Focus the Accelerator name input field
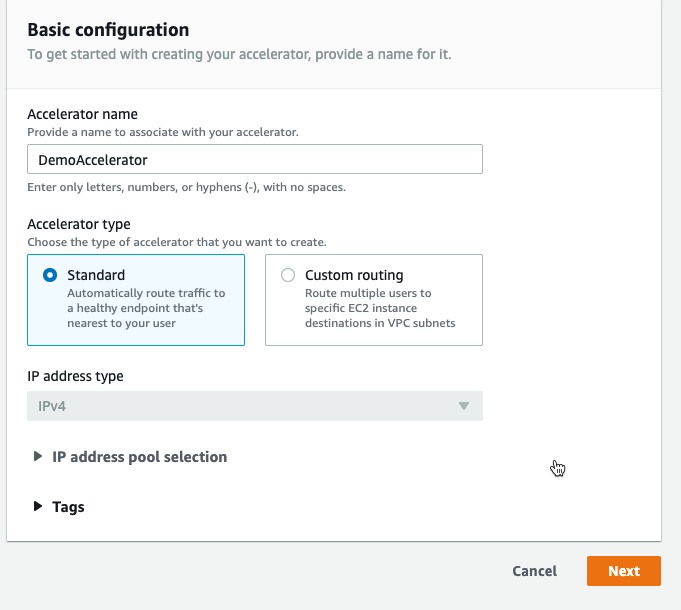 (x=255, y=159)
